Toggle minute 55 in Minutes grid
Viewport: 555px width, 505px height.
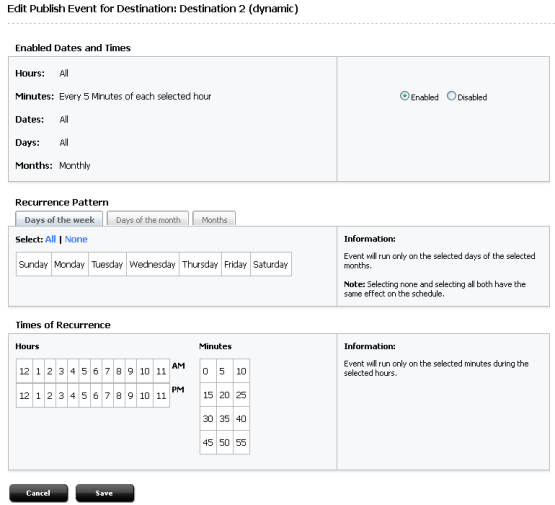pos(241,442)
